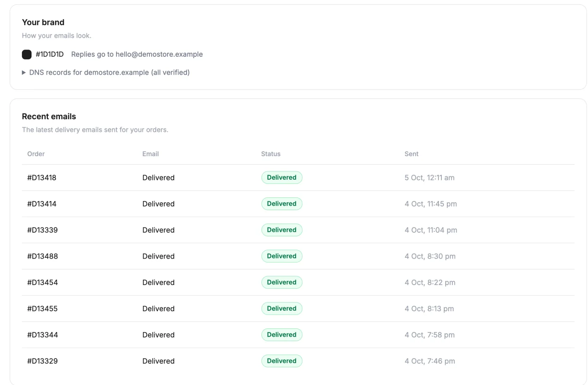Viewport: 588px width, 385px height.
Task: Click the Sent column header
Action: click(411, 154)
